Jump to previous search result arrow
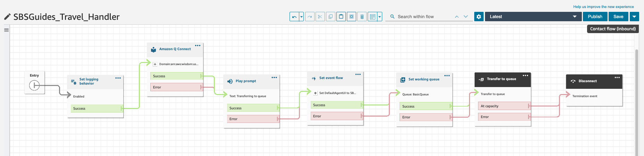 [457, 17]
